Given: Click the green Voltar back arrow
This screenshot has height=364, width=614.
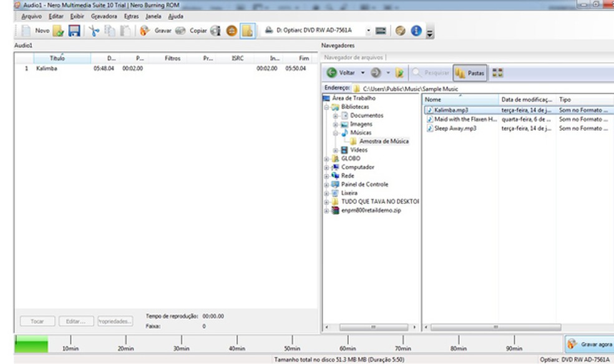Looking at the screenshot, I should click(x=332, y=73).
